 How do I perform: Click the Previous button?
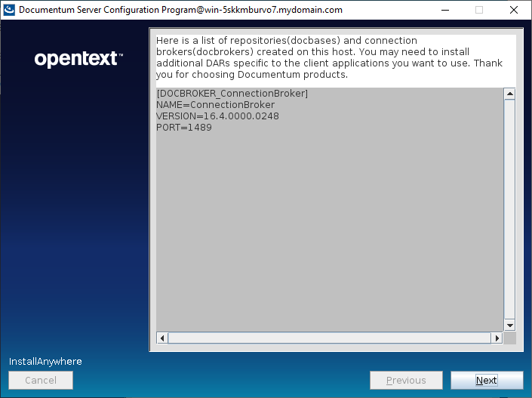[x=406, y=380]
